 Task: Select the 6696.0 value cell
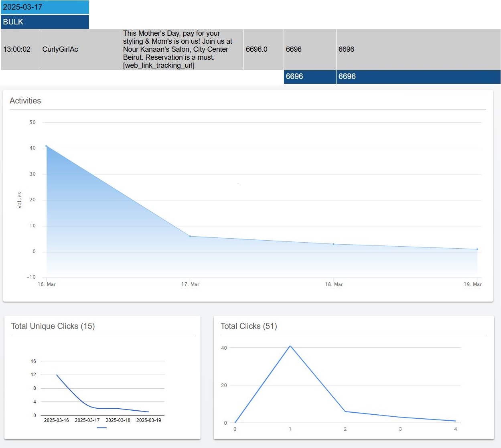tap(264, 49)
